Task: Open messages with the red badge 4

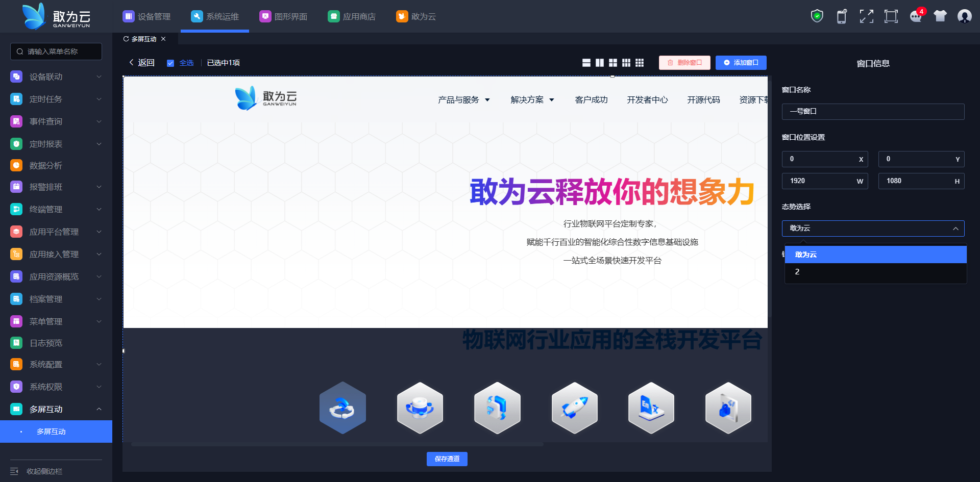Action: (916, 16)
